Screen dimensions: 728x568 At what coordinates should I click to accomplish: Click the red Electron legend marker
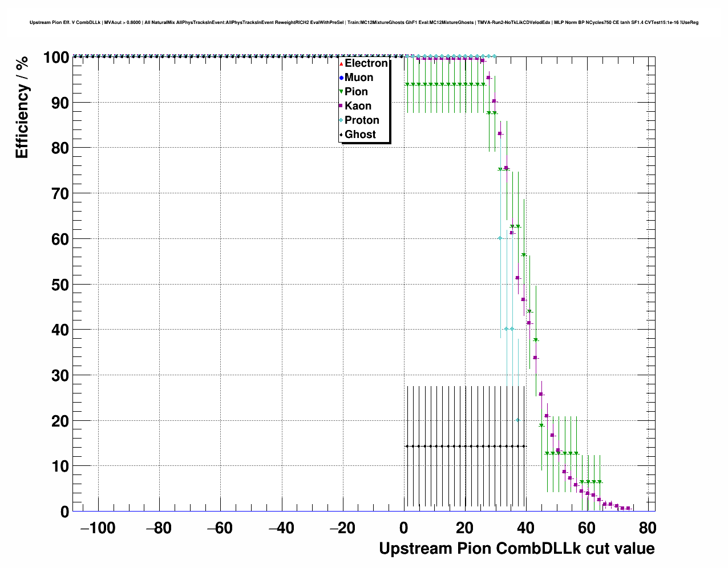[x=341, y=64]
